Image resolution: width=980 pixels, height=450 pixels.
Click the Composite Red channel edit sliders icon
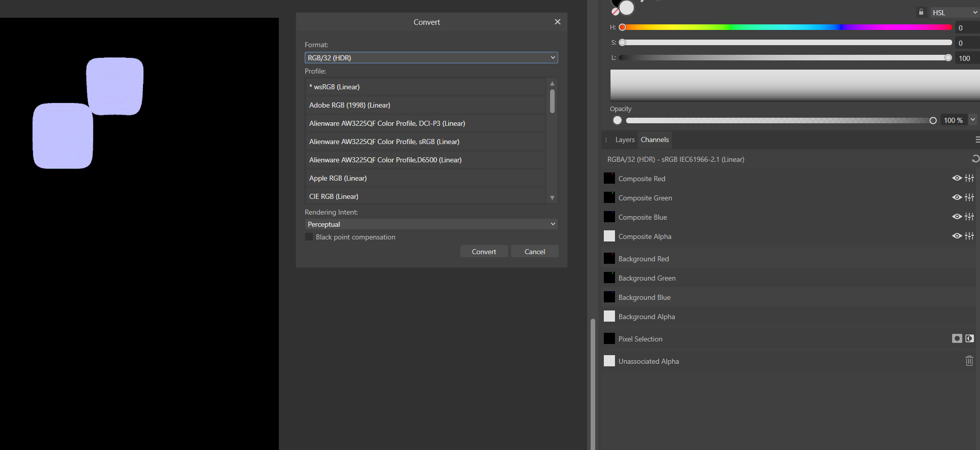coord(969,178)
